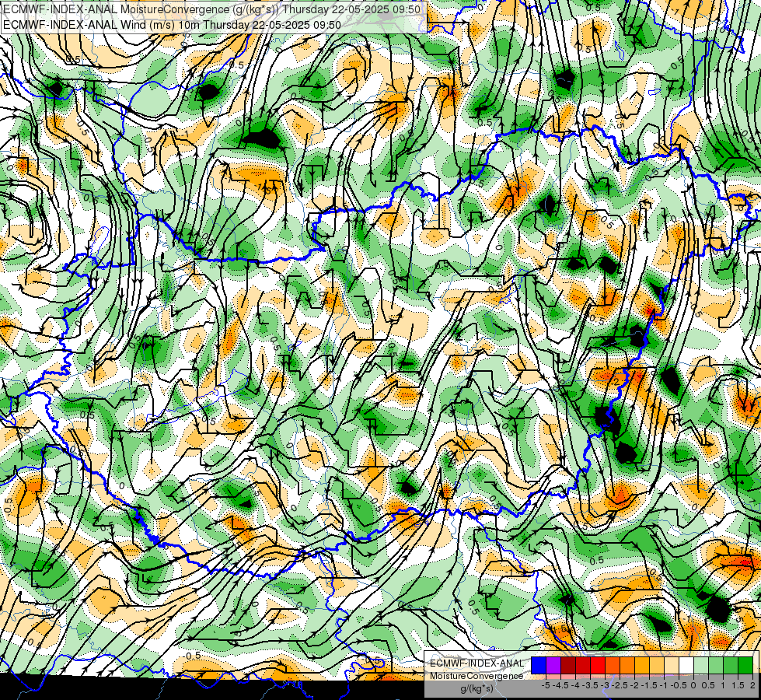Click the '-4.5' value on the legend scale
The height and width of the screenshot is (700, 761).
(x=561, y=685)
